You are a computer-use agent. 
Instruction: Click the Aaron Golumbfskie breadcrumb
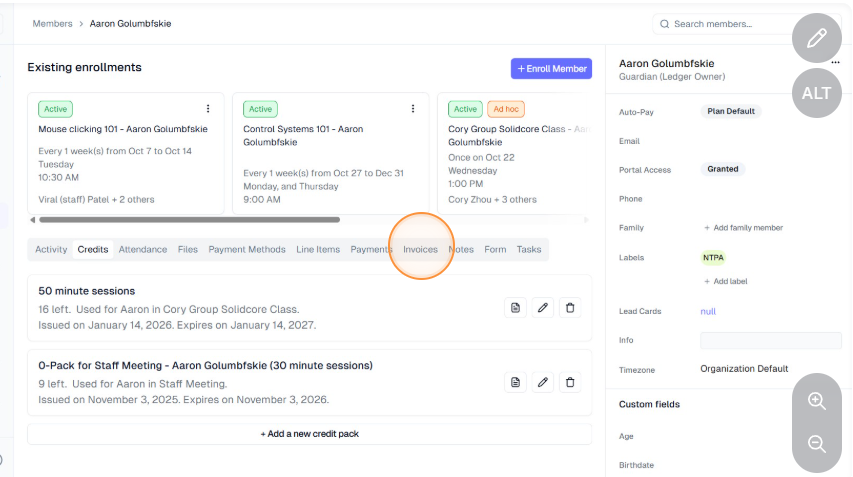click(x=131, y=23)
